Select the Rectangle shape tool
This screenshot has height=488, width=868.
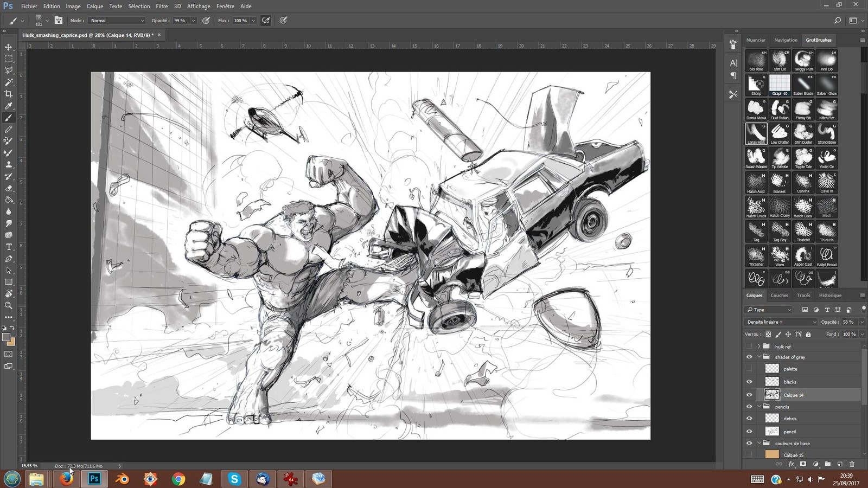(9, 282)
